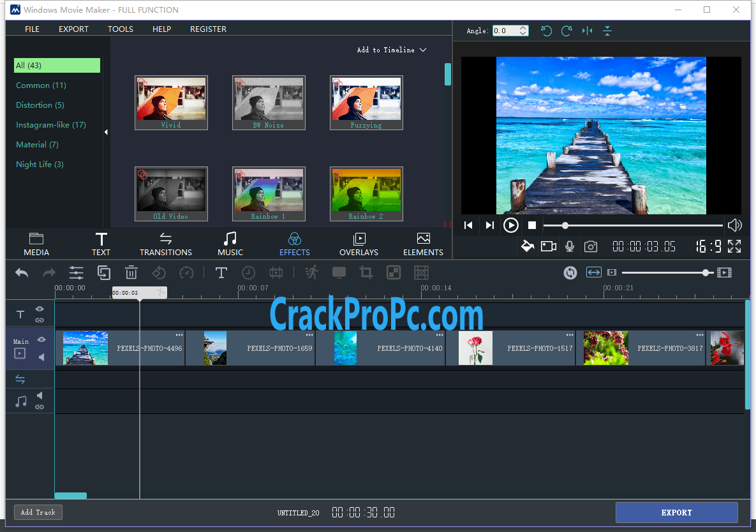Choose the Vivid effect thumbnail
Screen dimensions: 756x532
(171, 103)
